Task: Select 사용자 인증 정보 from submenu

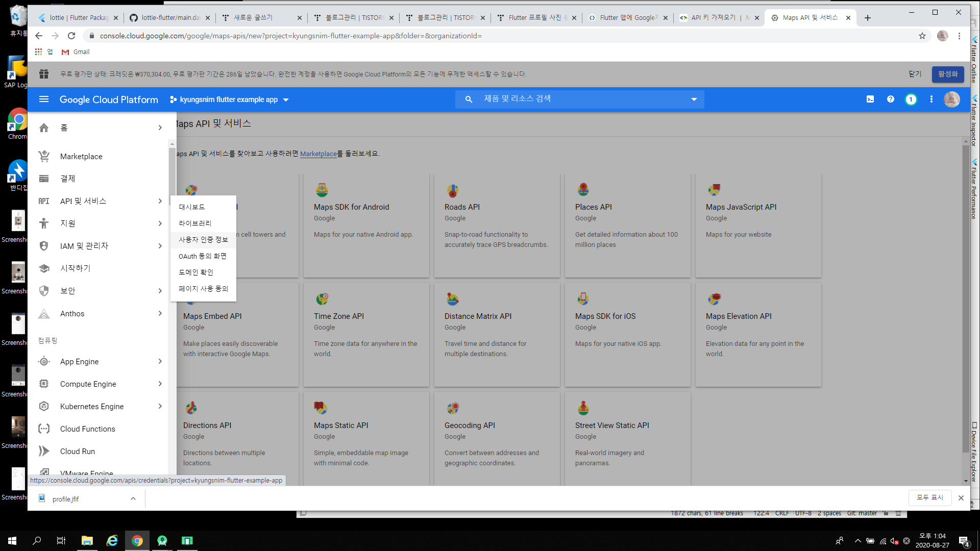Action: (203, 240)
